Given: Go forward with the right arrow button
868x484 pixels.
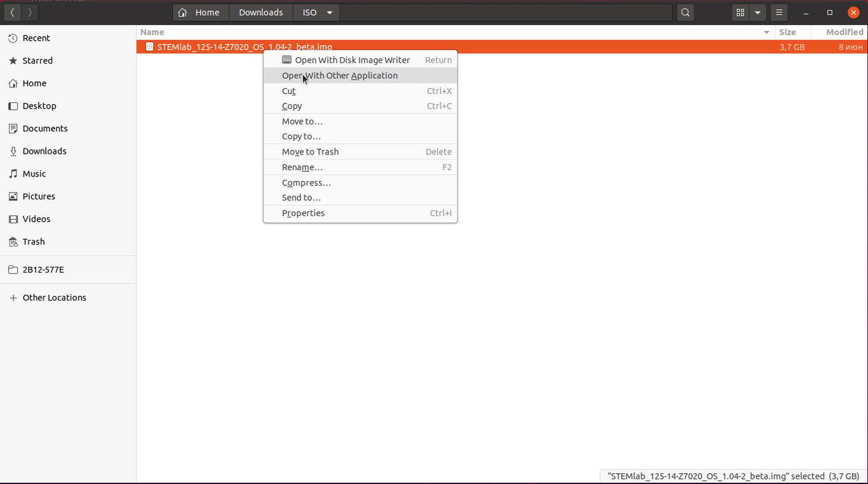Looking at the screenshot, I should coord(30,13).
